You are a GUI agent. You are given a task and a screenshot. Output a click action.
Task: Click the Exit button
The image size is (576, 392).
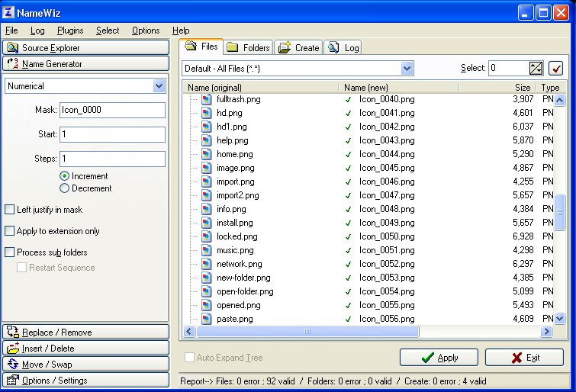coord(524,358)
